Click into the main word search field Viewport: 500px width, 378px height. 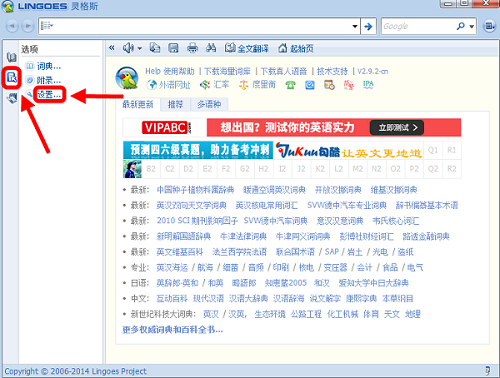[200, 26]
